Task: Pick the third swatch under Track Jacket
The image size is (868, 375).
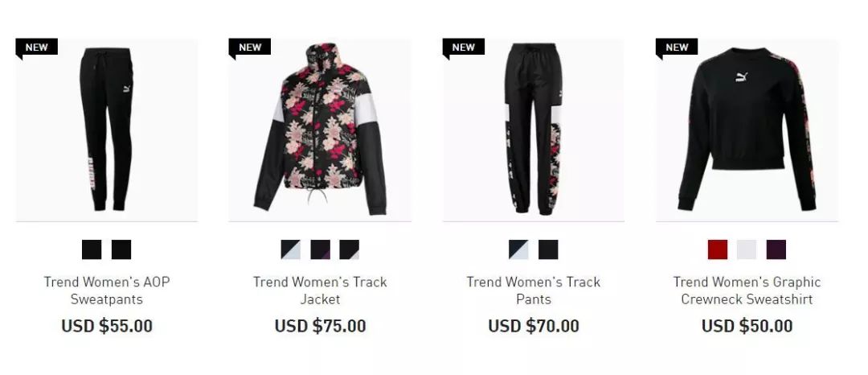Action: 350,249
